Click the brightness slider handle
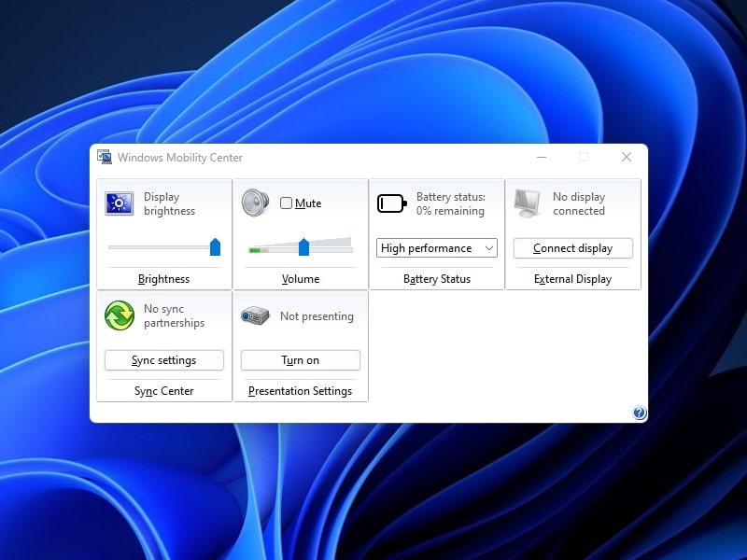Image resolution: width=747 pixels, height=560 pixels. click(x=216, y=247)
